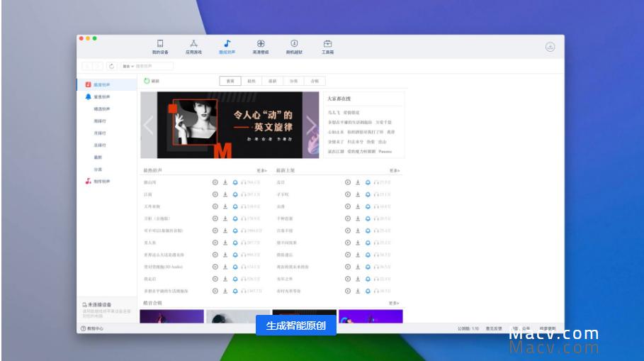The height and width of the screenshot is (361, 644).
Task: Open the Toolbox section (工具箱)
Action: click(327, 47)
